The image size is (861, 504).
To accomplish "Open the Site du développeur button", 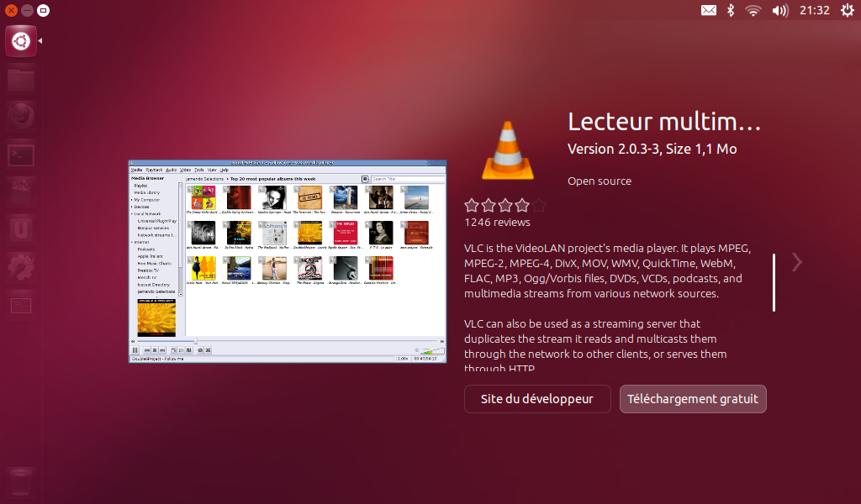I will pyautogui.click(x=537, y=399).
